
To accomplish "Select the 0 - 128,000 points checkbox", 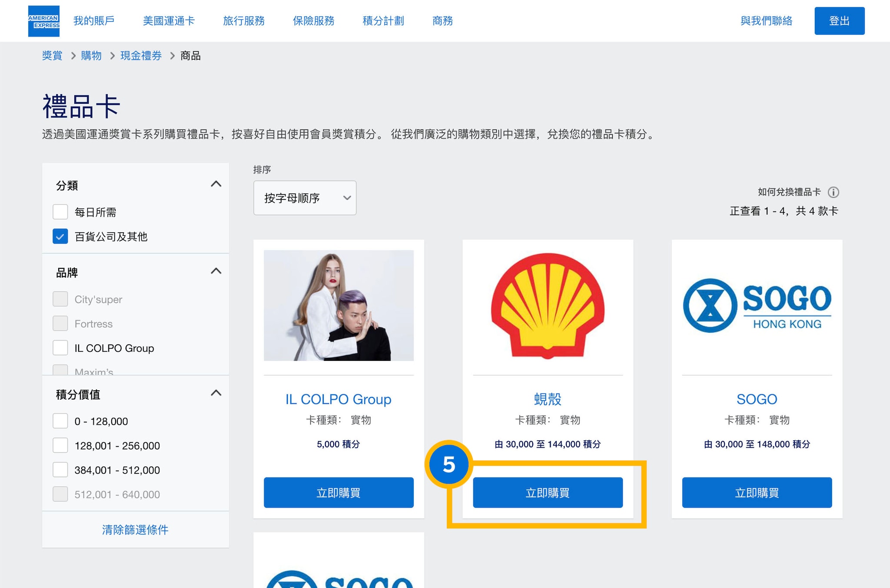I will tap(60, 421).
